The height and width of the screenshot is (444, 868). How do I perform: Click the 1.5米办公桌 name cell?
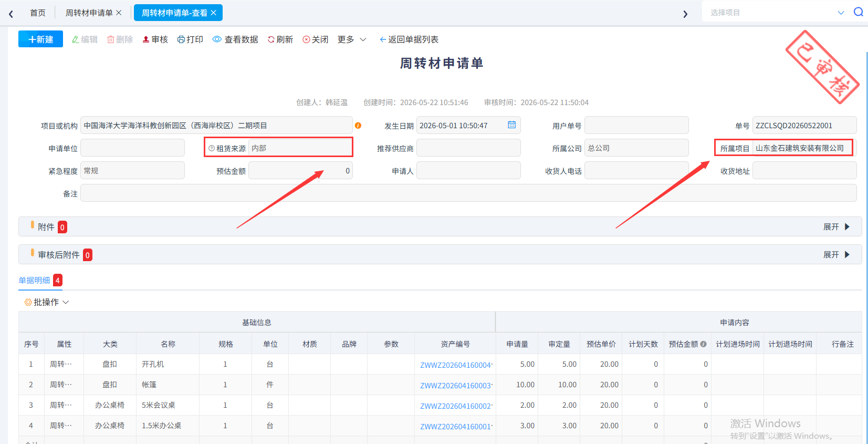[168, 426]
